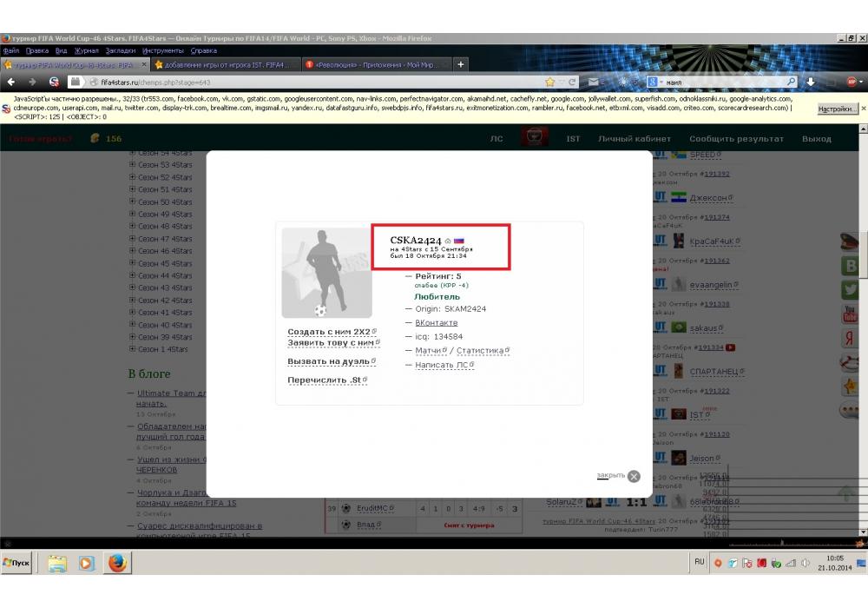Expand the 'Сезон 48 4Stars' tree item
868x608 pixels.
point(132,226)
